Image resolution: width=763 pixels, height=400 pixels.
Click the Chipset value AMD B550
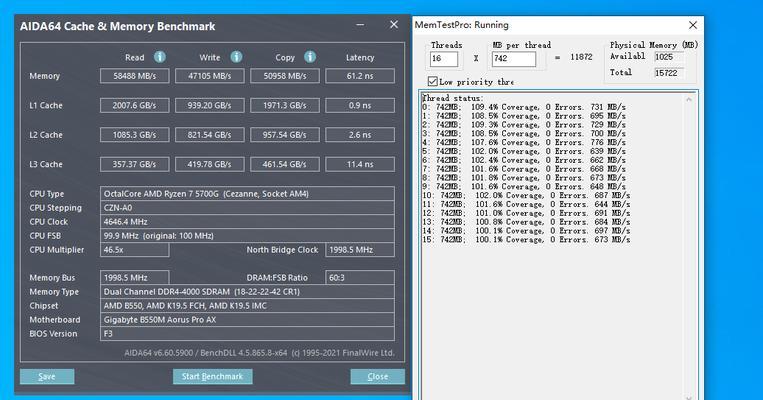(x=247, y=306)
